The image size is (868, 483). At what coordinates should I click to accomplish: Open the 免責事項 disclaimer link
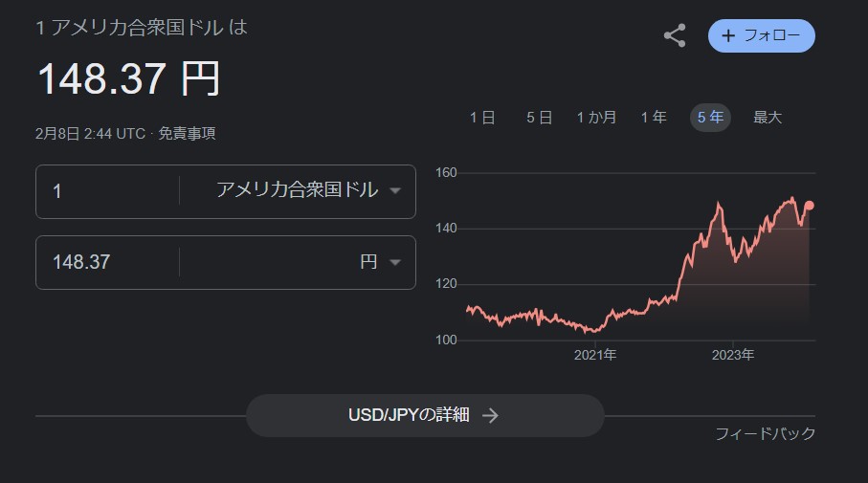(x=188, y=133)
